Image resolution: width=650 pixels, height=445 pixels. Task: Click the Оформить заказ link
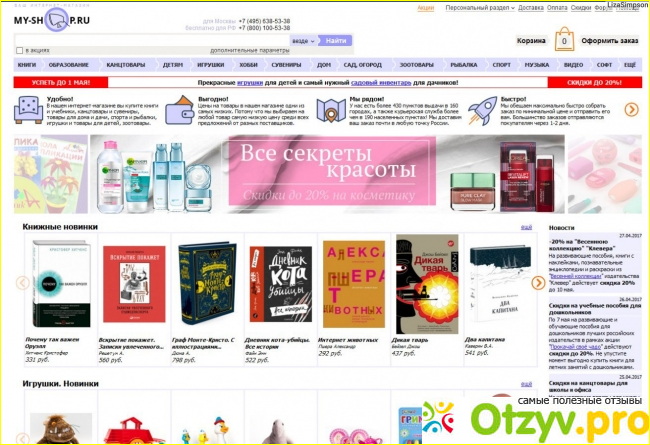click(609, 41)
